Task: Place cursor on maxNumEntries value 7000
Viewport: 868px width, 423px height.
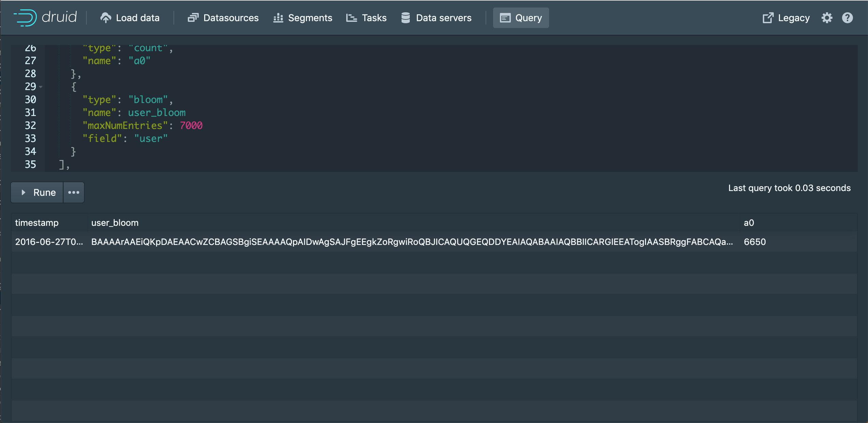Action: [191, 126]
